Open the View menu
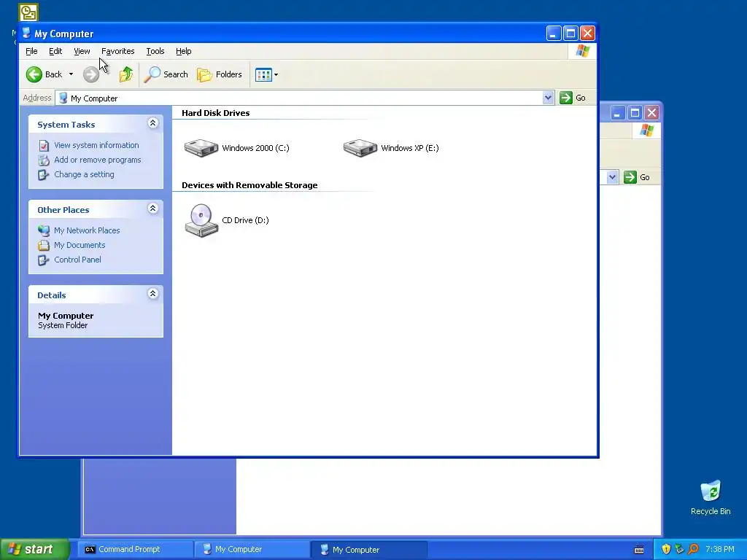Viewport: 747px width, 560px height. pos(82,51)
